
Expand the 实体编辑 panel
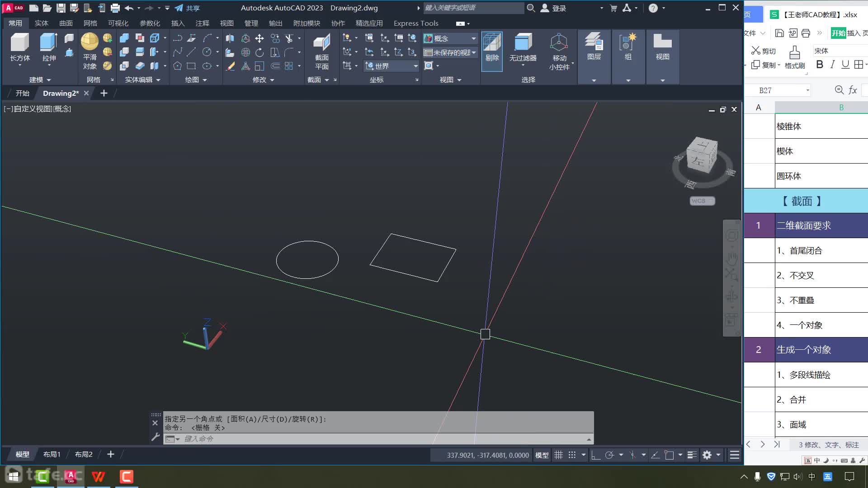(x=142, y=80)
